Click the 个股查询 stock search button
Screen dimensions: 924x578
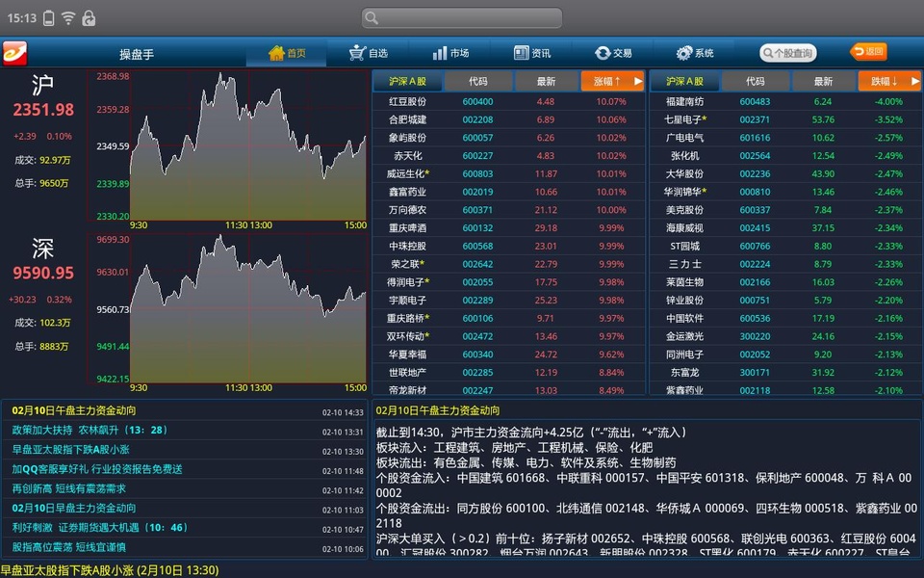tap(788, 53)
